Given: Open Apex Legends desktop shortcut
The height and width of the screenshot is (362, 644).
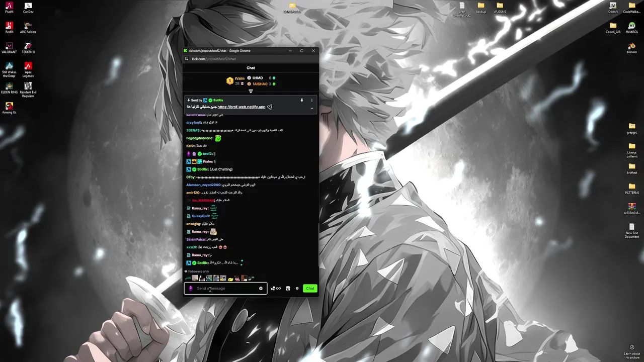Looking at the screenshot, I should 28,70.
